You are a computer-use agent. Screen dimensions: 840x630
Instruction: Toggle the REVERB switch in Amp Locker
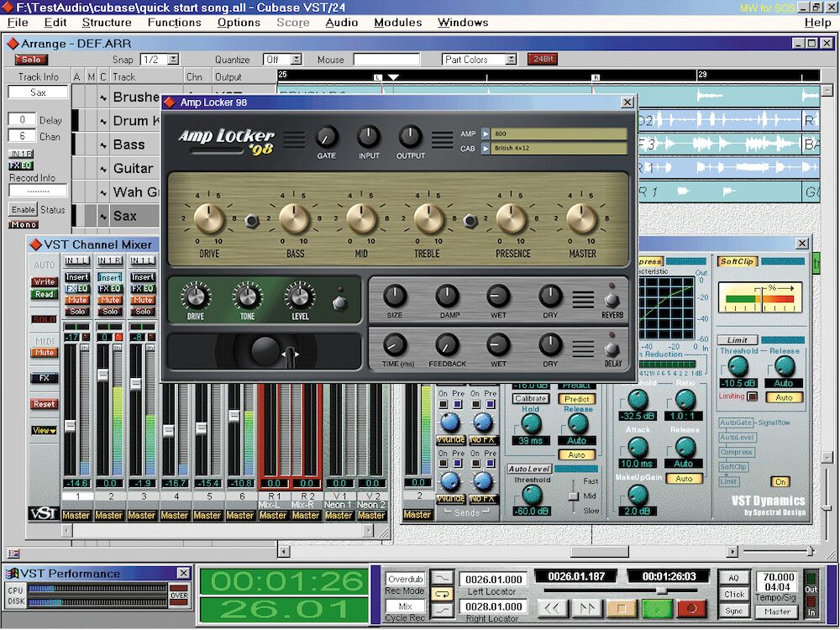click(x=612, y=298)
